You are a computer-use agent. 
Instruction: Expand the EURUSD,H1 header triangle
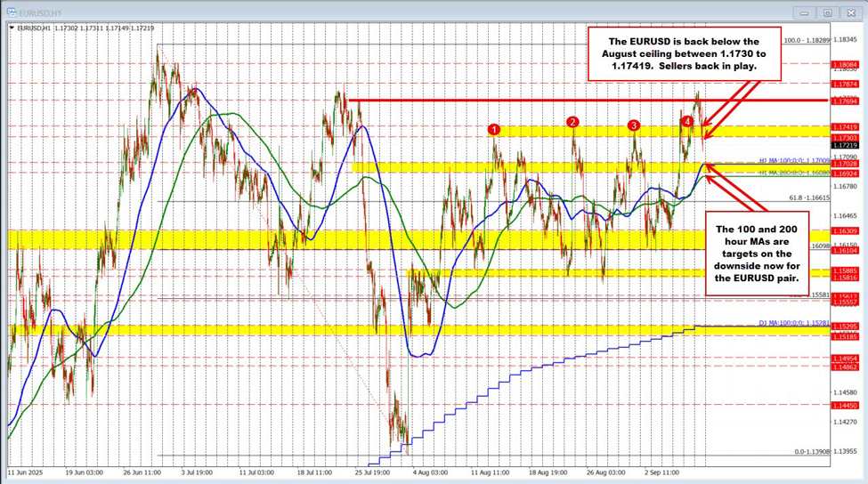(11, 28)
